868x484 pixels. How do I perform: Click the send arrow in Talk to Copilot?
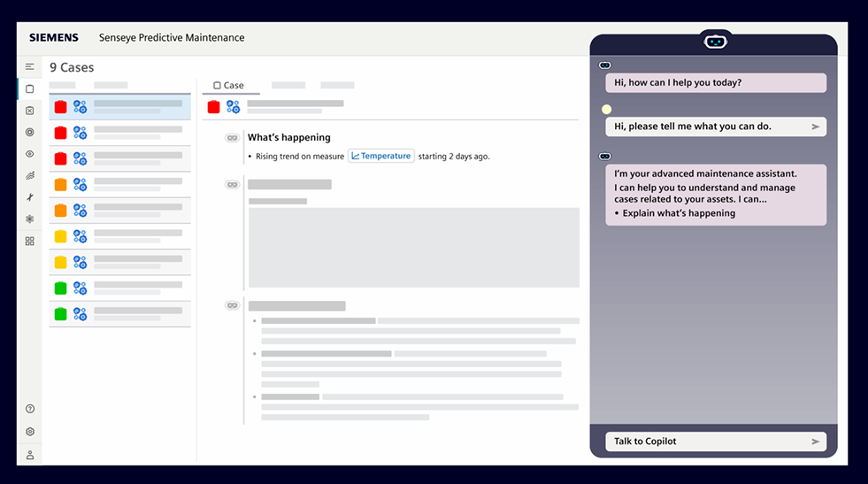(816, 442)
